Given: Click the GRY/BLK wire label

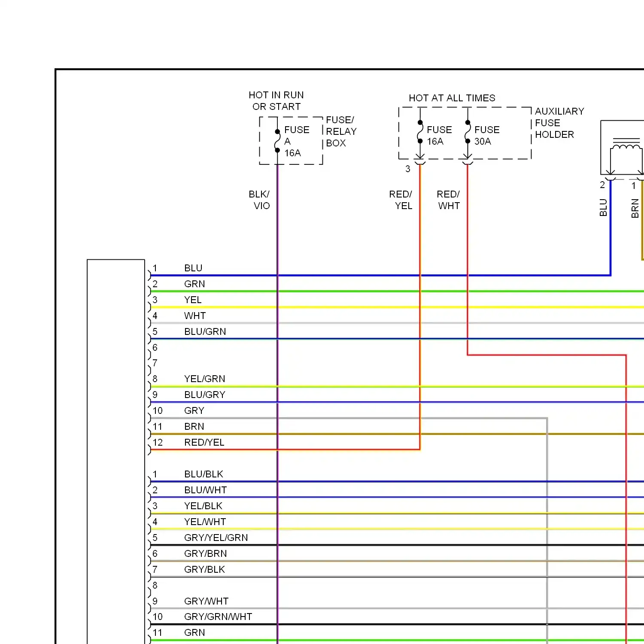Looking at the screenshot, I should [204, 569].
